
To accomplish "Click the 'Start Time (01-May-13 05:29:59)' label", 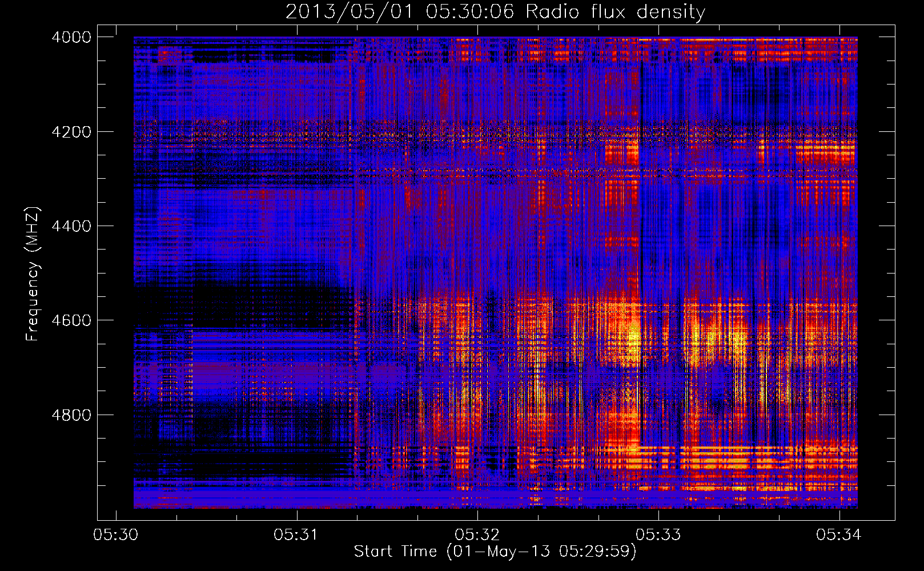I will click(495, 552).
